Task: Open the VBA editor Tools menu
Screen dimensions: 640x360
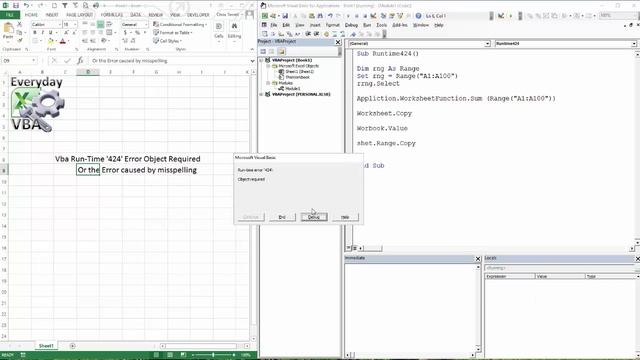Action: pos(382,25)
